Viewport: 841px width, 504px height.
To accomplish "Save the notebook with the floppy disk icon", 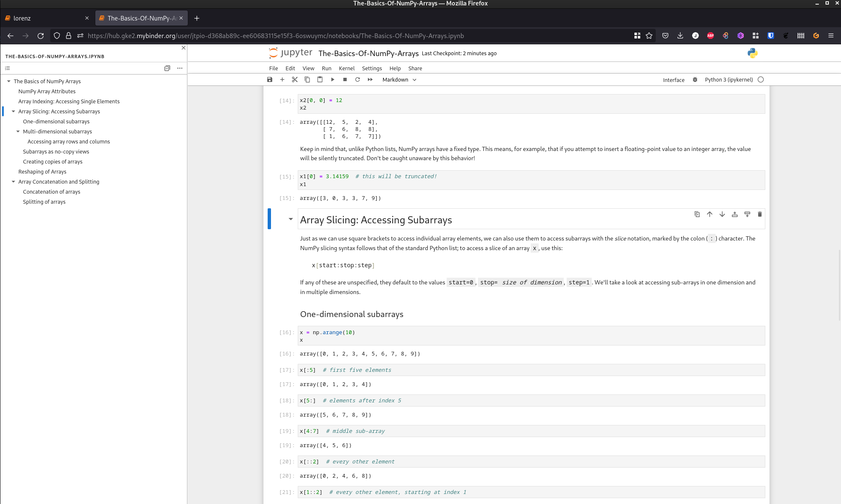I will pos(270,79).
